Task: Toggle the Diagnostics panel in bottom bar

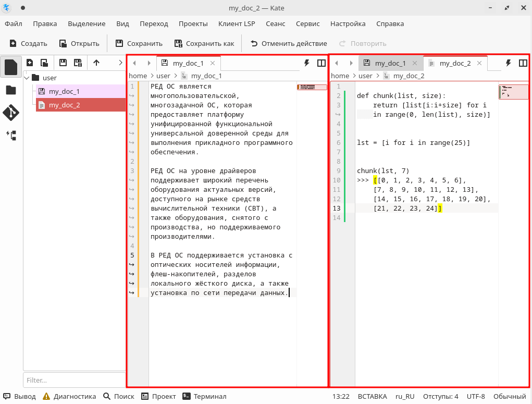Action: pos(69,396)
